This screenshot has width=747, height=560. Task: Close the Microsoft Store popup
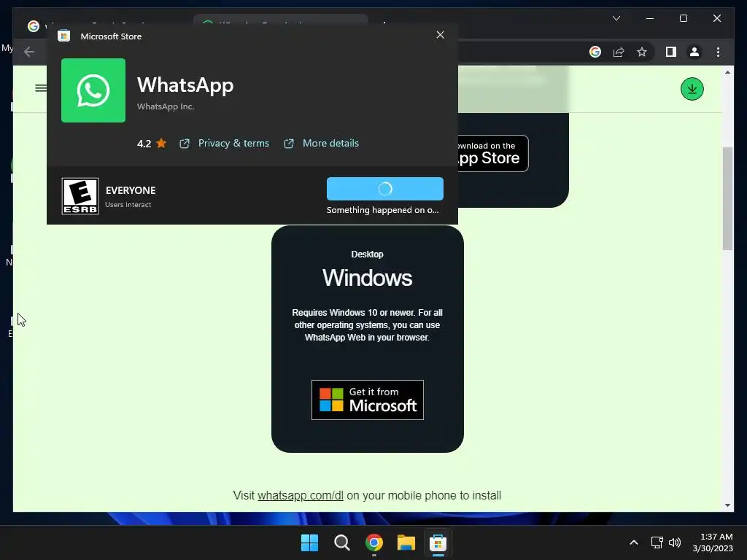[440, 35]
